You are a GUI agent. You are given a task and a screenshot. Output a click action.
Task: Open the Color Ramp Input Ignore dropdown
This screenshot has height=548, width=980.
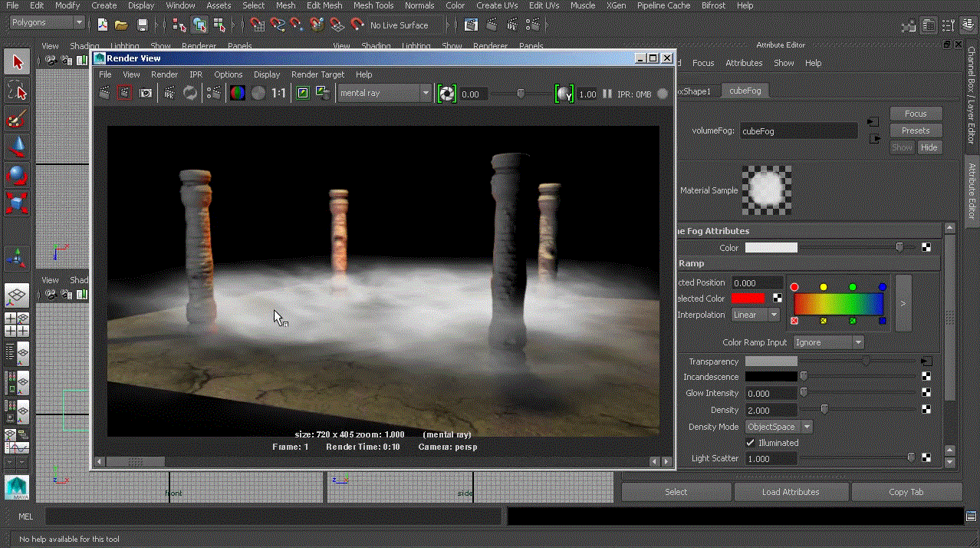point(828,342)
